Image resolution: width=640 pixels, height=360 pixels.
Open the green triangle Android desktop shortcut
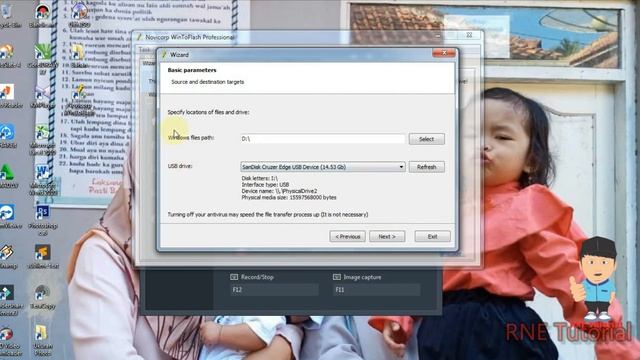click(8, 176)
